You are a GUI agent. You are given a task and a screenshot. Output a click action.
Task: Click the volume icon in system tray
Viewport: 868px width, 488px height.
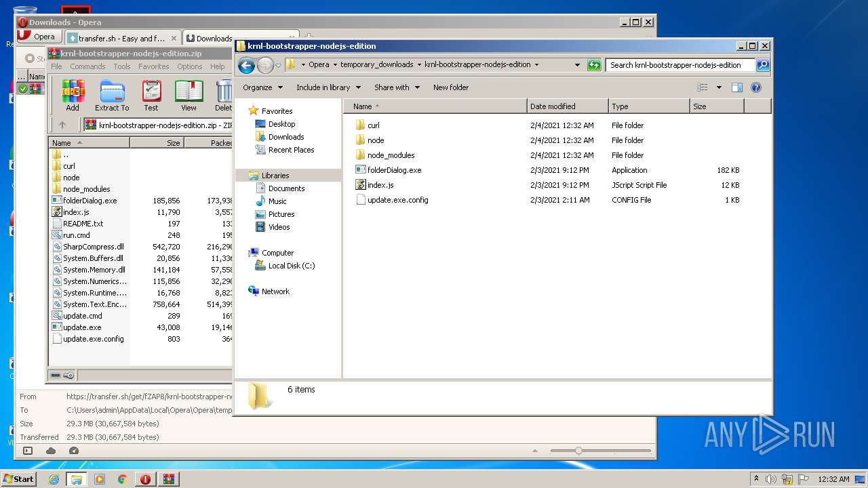(x=770, y=479)
